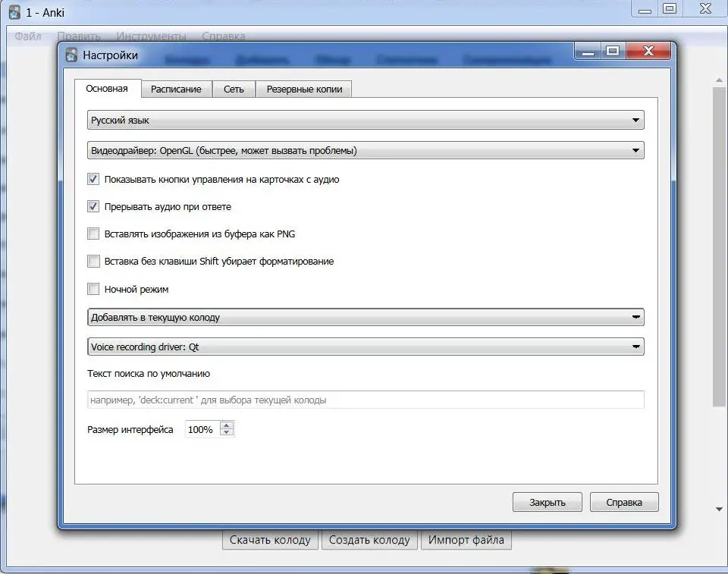This screenshot has width=728, height=574.
Task: Enable the Ночной режим checkbox
Action: coord(93,289)
